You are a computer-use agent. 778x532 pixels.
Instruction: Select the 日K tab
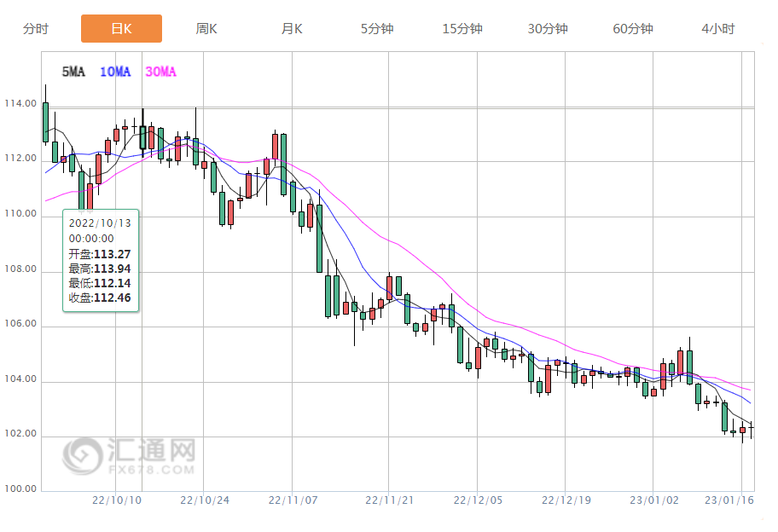click(121, 28)
